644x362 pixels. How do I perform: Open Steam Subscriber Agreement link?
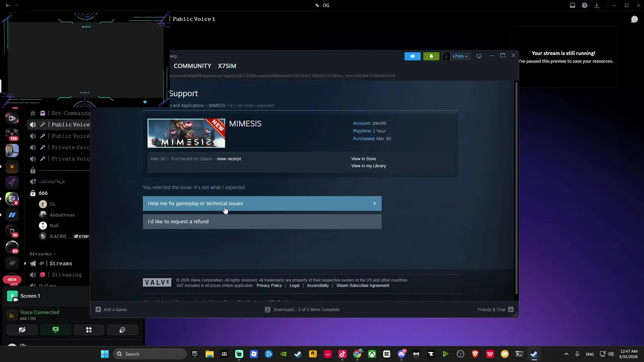click(x=363, y=286)
